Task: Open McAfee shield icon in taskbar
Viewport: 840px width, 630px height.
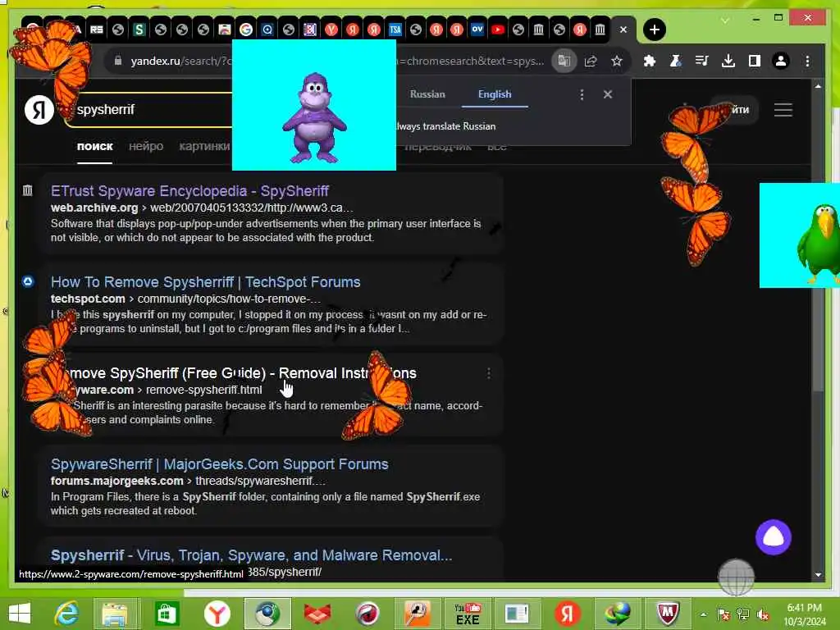Action: tap(668, 614)
